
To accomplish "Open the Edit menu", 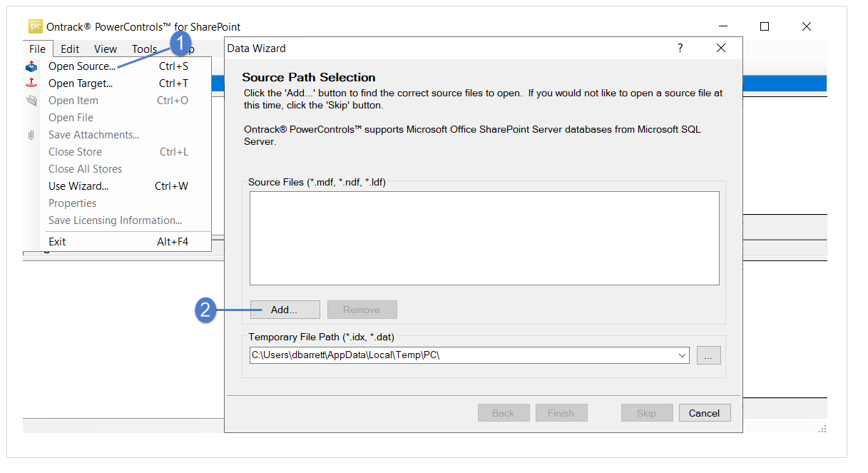I will pyautogui.click(x=70, y=49).
